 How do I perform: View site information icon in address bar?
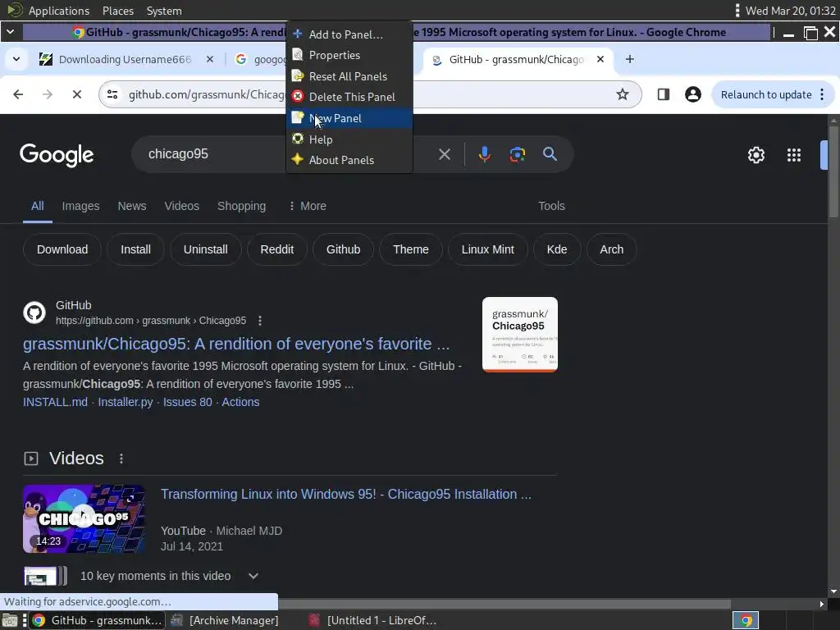112,95
